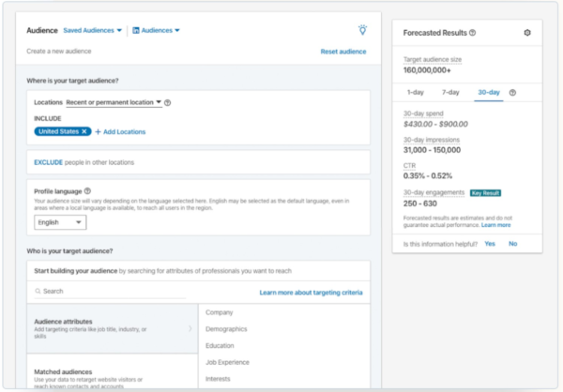Click help icon next to Forecasted Results
Screen dimensions: 563x392
coord(473,33)
